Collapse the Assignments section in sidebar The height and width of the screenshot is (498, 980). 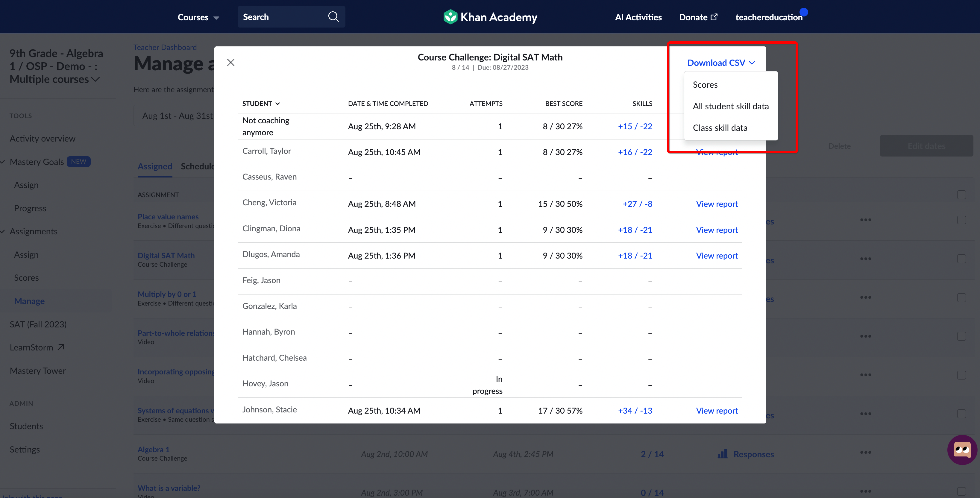pyautogui.click(x=3, y=231)
